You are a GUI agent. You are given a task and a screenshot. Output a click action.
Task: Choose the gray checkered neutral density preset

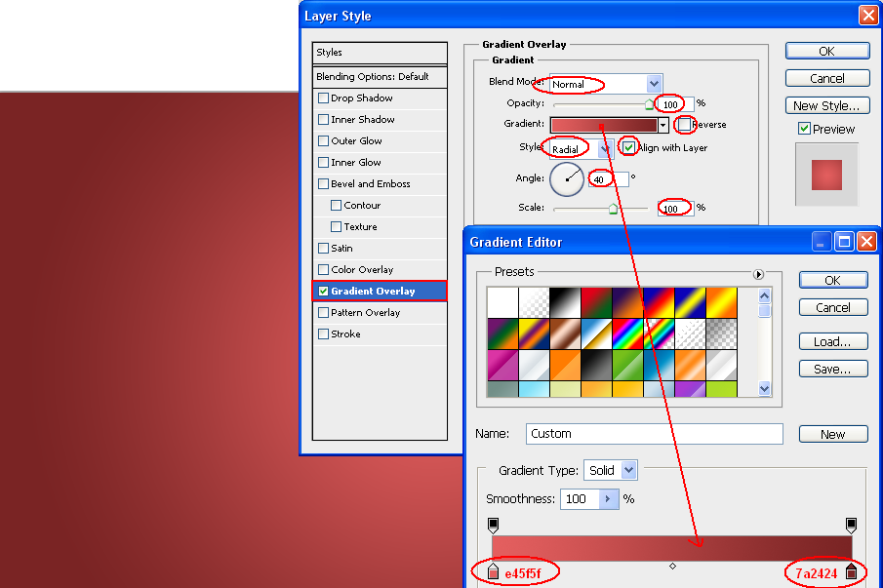click(x=721, y=334)
